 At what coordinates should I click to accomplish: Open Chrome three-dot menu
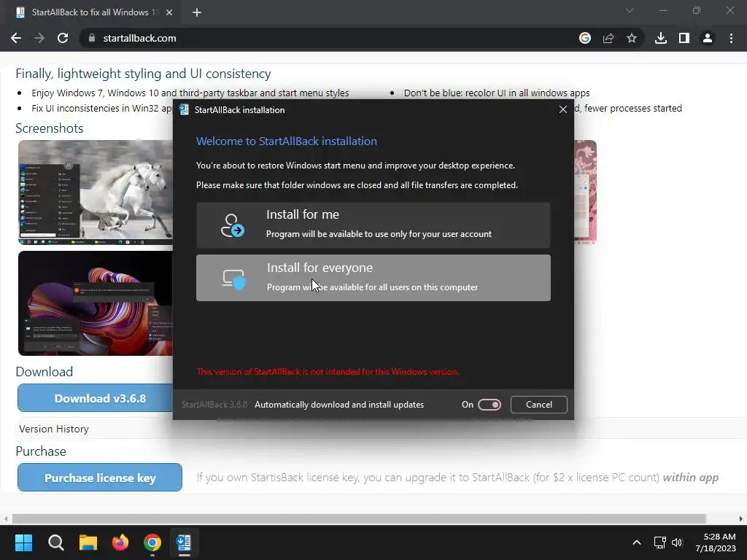pyautogui.click(x=731, y=38)
